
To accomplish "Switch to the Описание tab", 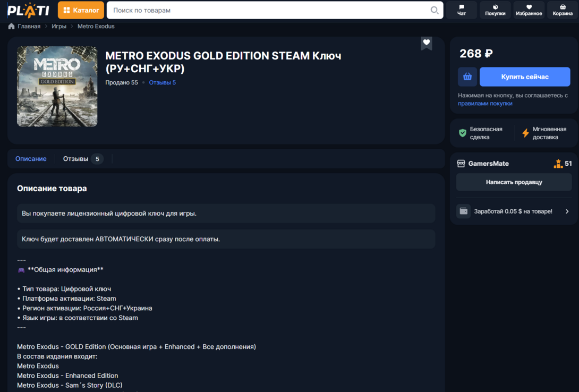I will coord(31,159).
